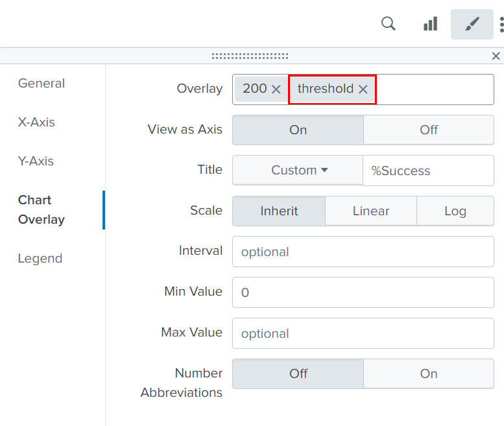Screen dimensions: 504x426
Task: Open the Y-Axis settings tab
Action: pos(36,161)
